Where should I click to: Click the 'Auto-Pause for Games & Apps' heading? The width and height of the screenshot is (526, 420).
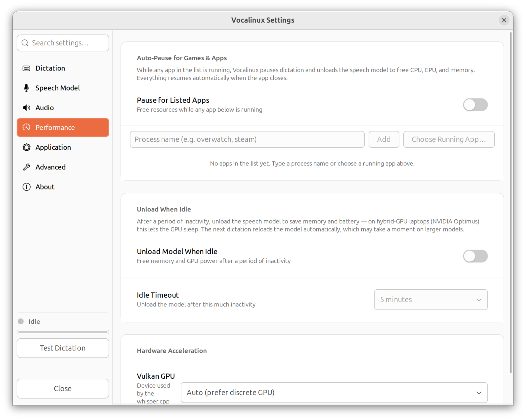coord(182,58)
